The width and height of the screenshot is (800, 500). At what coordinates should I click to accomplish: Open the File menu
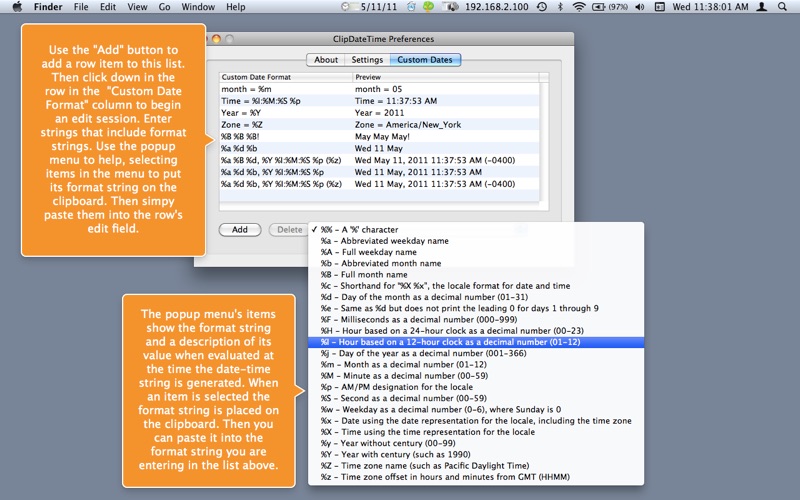81,7
